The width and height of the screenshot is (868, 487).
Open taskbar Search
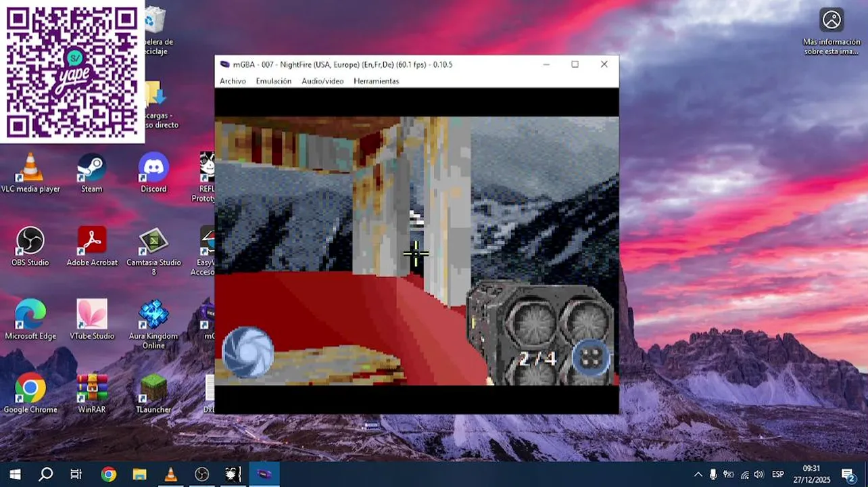45,474
